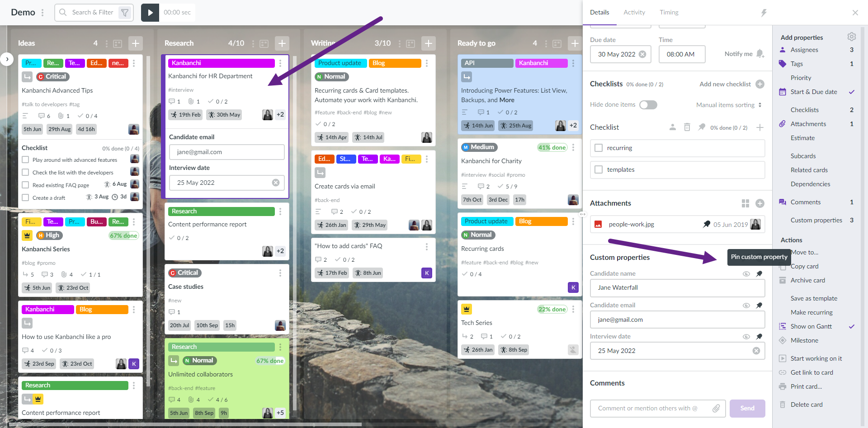
Task: Toggle visibility eye for Candidate name
Action: 746,274
